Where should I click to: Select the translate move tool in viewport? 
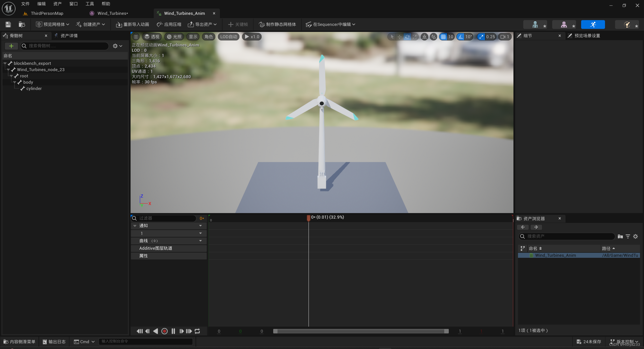(399, 37)
